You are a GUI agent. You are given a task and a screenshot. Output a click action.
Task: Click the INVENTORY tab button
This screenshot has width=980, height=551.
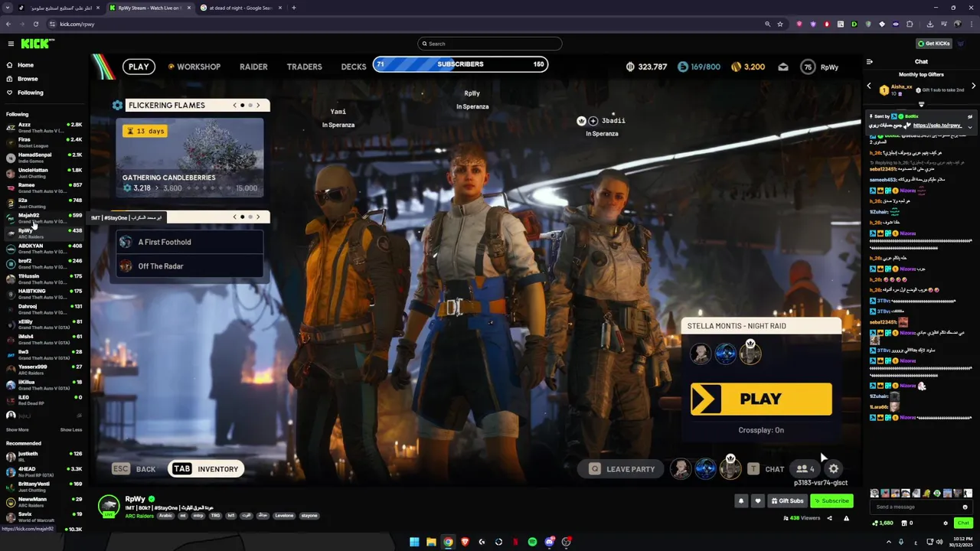(x=206, y=469)
